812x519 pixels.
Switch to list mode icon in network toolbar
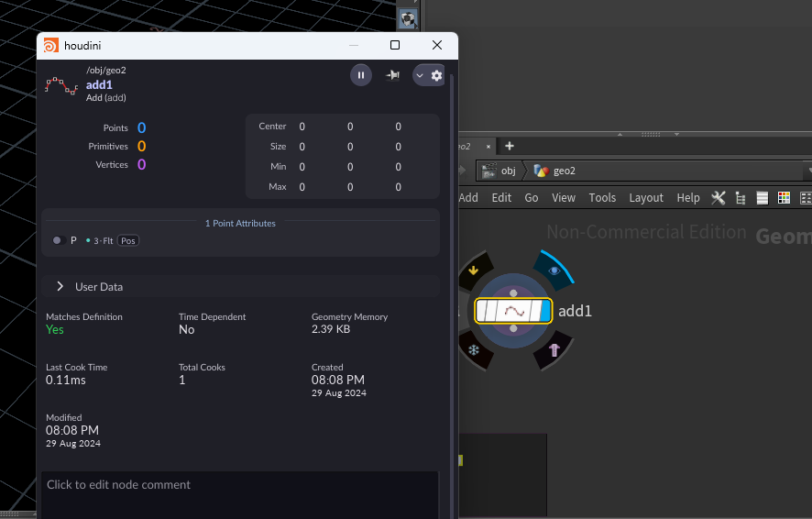click(x=763, y=198)
